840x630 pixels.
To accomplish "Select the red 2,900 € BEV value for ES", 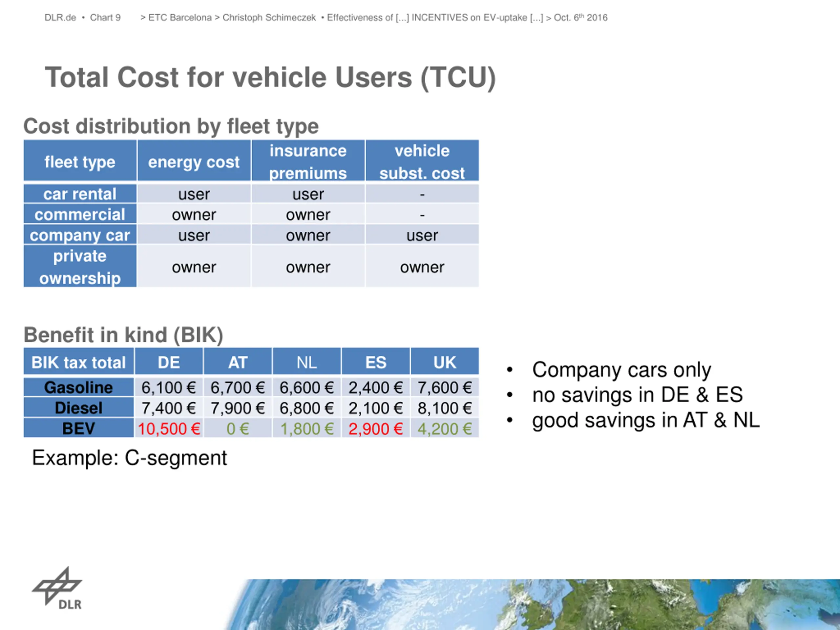I will coord(376,429).
